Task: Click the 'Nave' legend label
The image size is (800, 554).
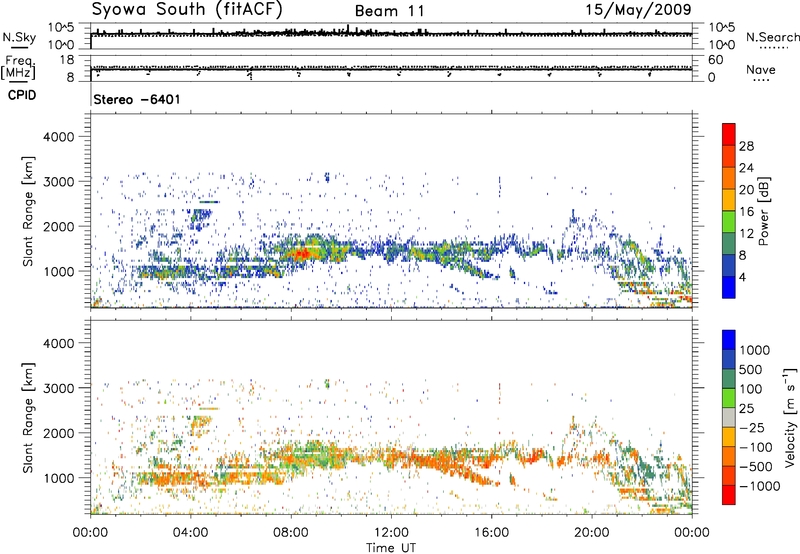Action: [x=761, y=70]
